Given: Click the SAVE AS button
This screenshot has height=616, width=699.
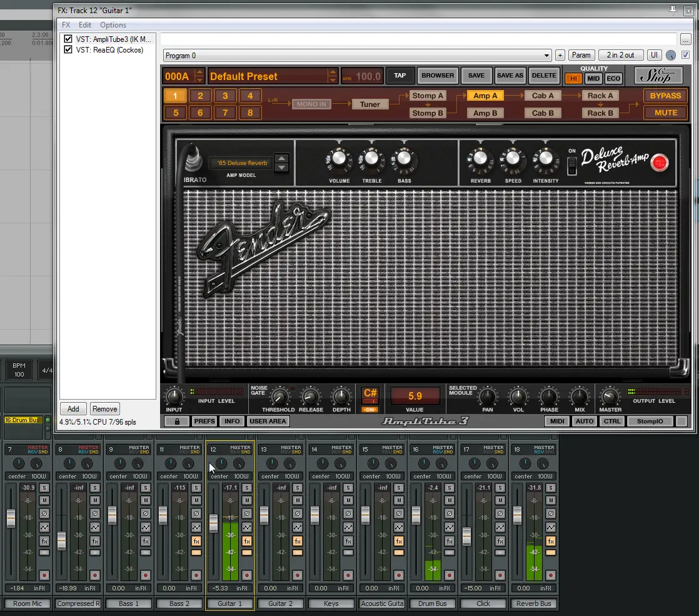Looking at the screenshot, I should click(510, 76).
